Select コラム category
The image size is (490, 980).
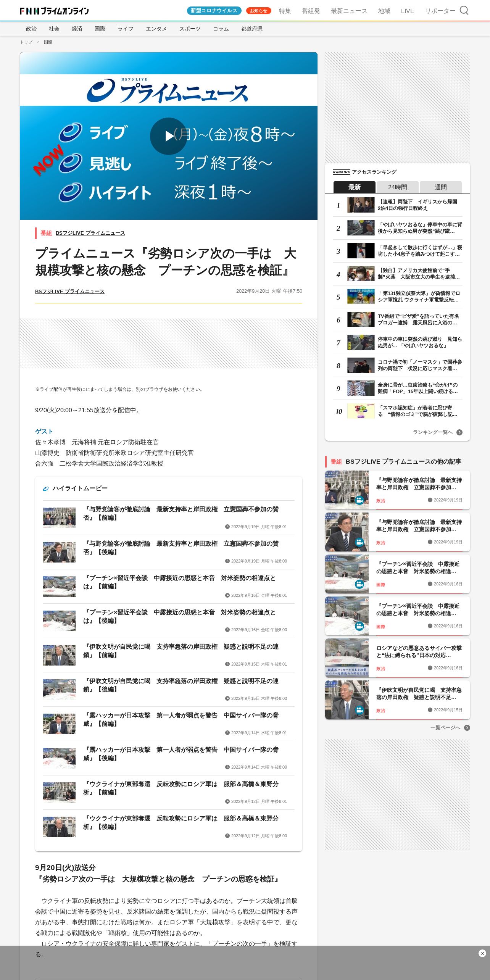click(221, 29)
